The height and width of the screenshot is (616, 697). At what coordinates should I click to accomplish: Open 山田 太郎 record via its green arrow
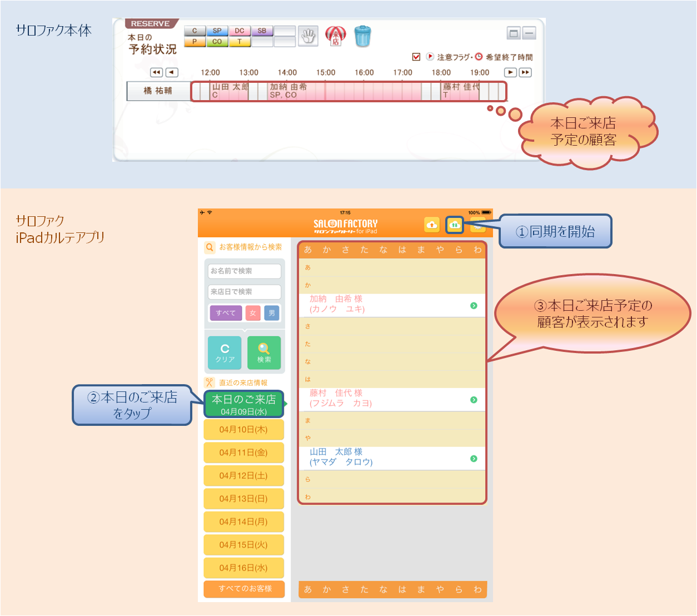tap(474, 459)
